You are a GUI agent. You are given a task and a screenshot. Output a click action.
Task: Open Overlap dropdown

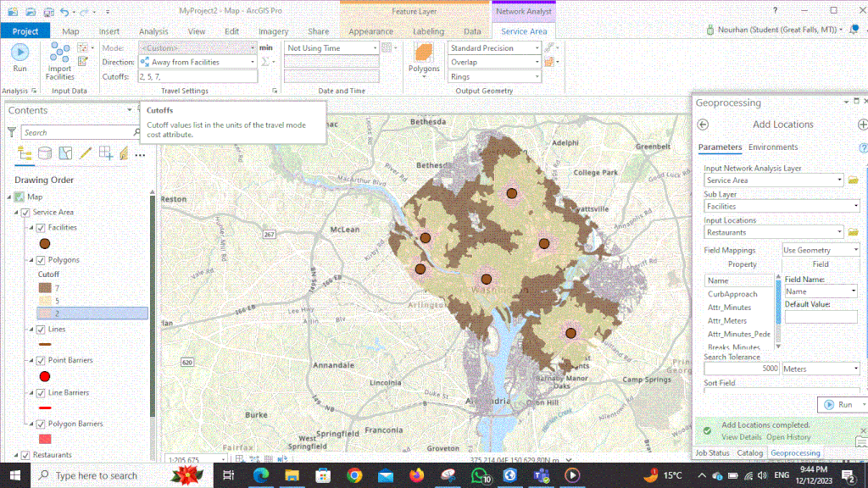click(x=494, y=62)
